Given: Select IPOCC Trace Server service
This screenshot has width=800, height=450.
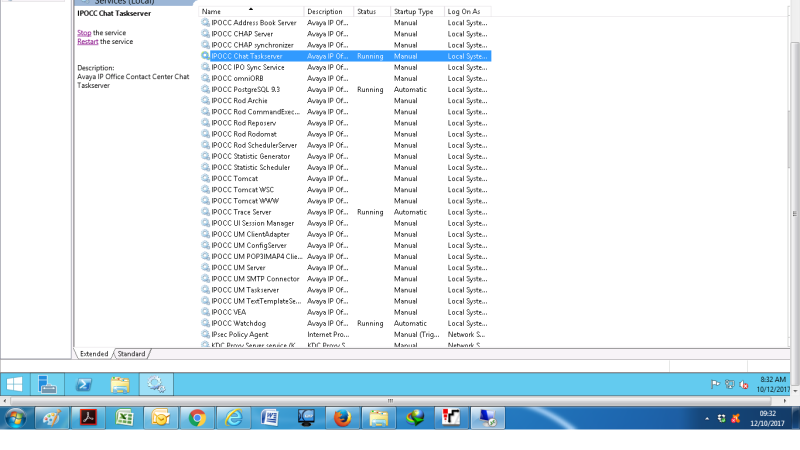Looking at the screenshot, I should 345,212.
